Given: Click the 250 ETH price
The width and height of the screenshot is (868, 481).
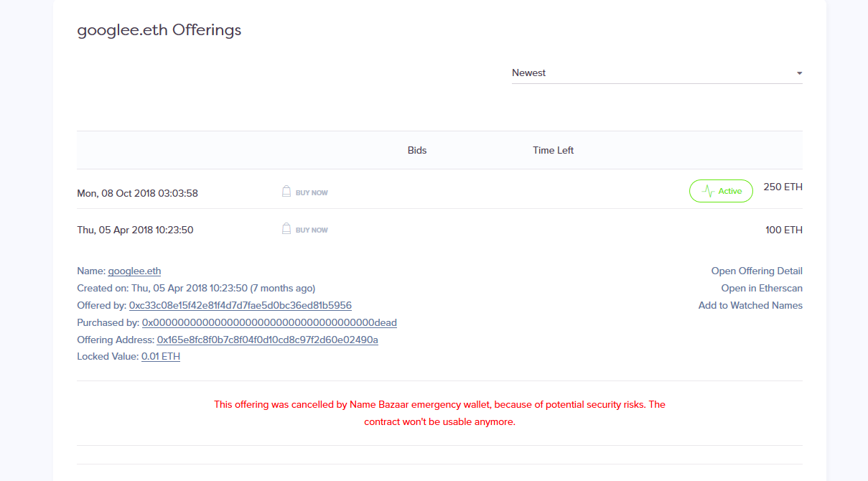Looking at the screenshot, I should coord(783,187).
